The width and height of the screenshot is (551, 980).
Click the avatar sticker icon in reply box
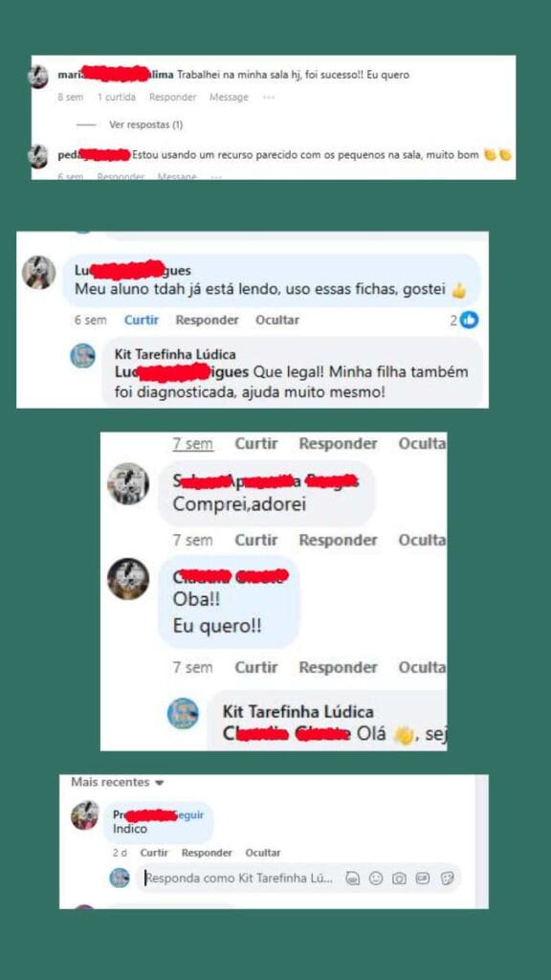pos(352,879)
